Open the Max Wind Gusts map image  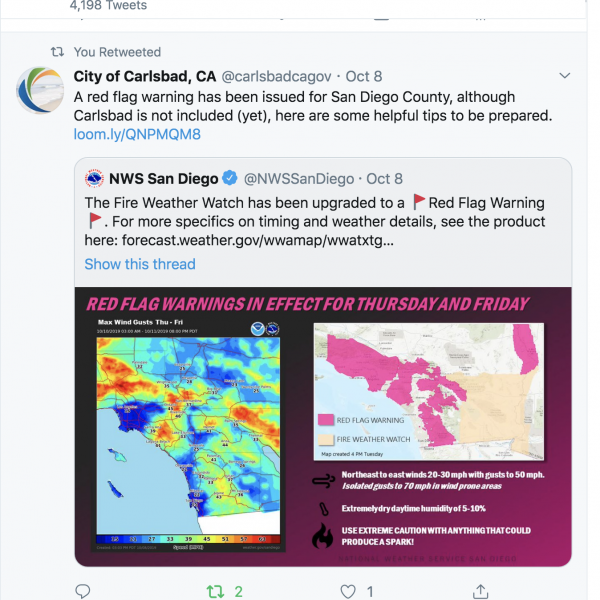click(188, 434)
